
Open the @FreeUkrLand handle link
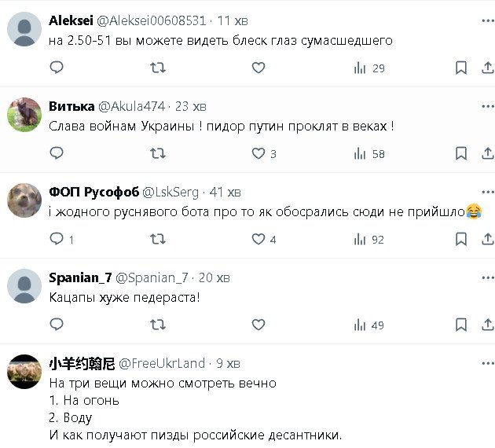pyautogui.click(x=163, y=363)
